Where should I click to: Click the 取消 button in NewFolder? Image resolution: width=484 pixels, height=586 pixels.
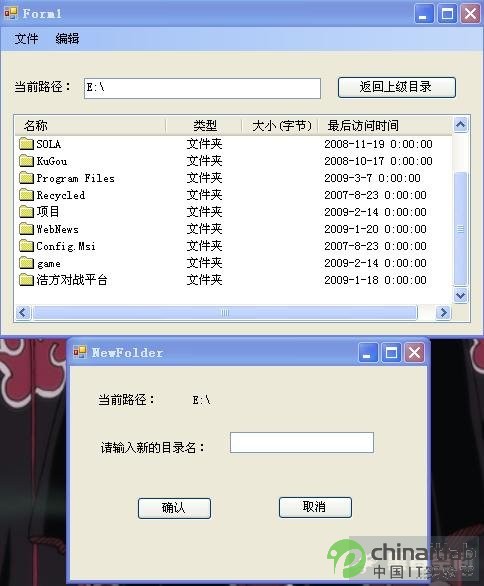[315, 507]
